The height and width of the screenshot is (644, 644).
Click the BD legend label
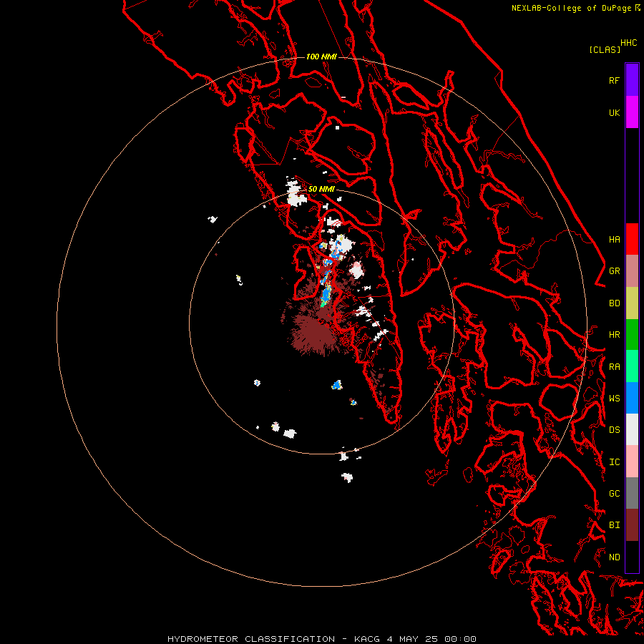614,303
